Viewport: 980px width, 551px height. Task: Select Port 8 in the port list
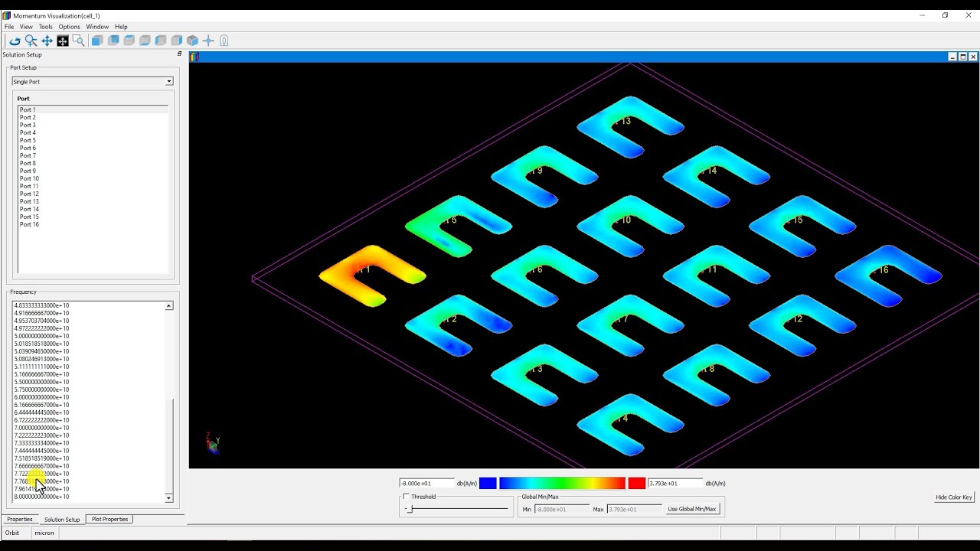93,163
